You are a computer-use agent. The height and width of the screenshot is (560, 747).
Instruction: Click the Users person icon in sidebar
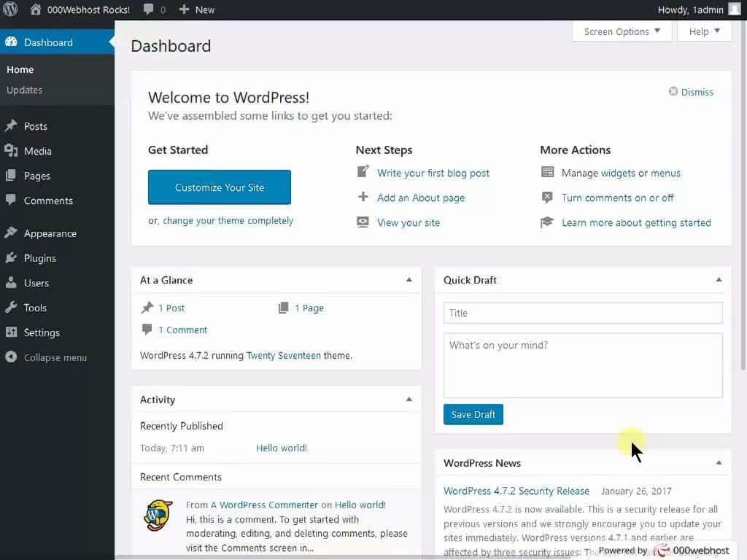[11, 282]
